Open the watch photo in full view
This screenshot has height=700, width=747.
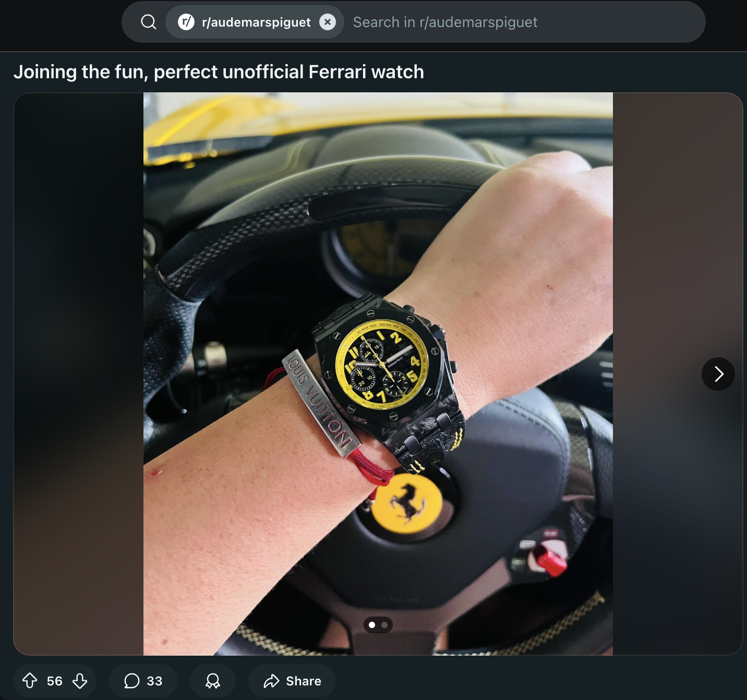point(378,373)
